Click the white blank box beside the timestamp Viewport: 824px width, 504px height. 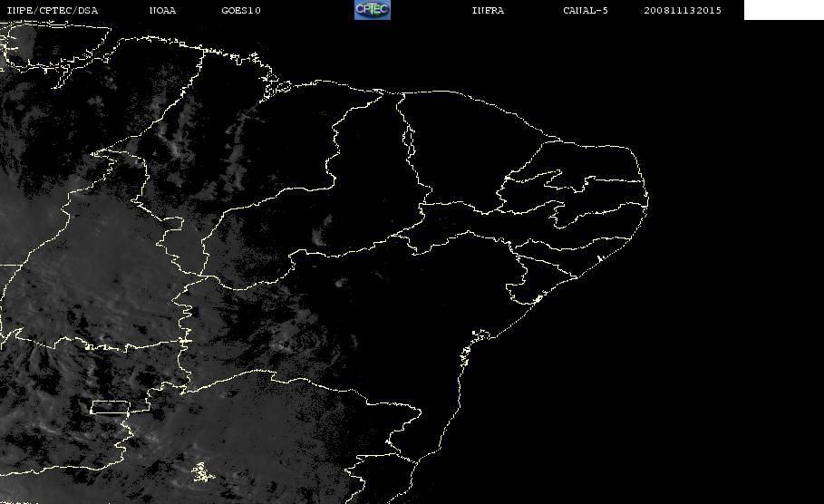click(783, 10)
